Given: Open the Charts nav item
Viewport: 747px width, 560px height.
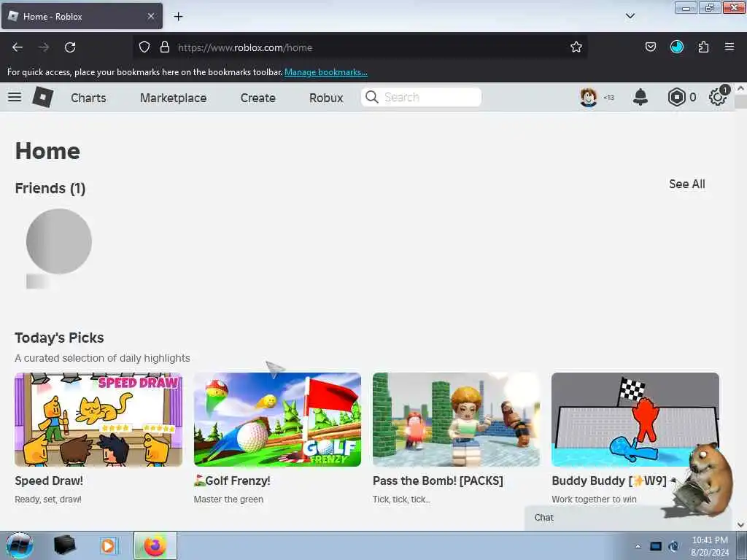Looking at the screenshot, I should pos(88,98).
